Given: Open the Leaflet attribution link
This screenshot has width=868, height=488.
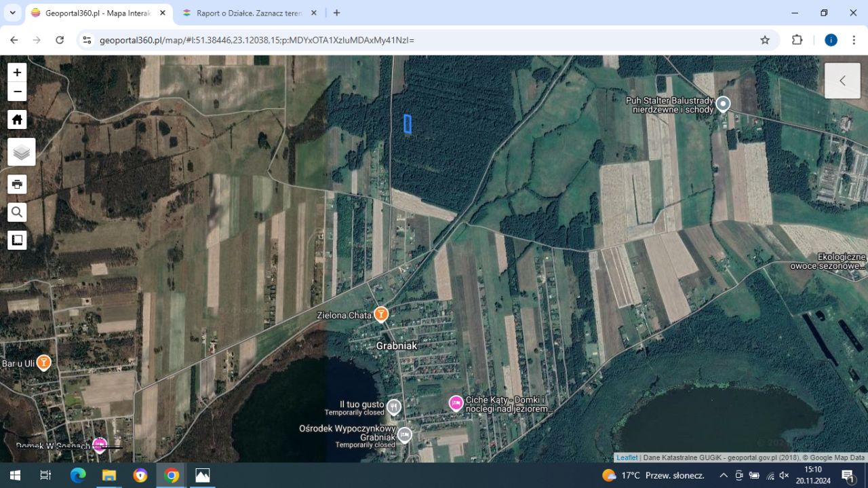Looking at the screenshot, I should (x=626, y=457).
